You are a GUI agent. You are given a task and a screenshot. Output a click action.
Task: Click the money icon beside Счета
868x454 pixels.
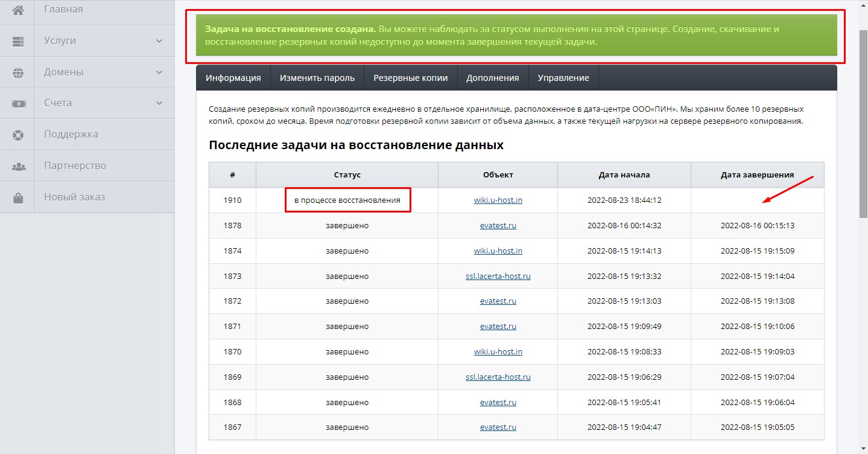tap(18, 103)
